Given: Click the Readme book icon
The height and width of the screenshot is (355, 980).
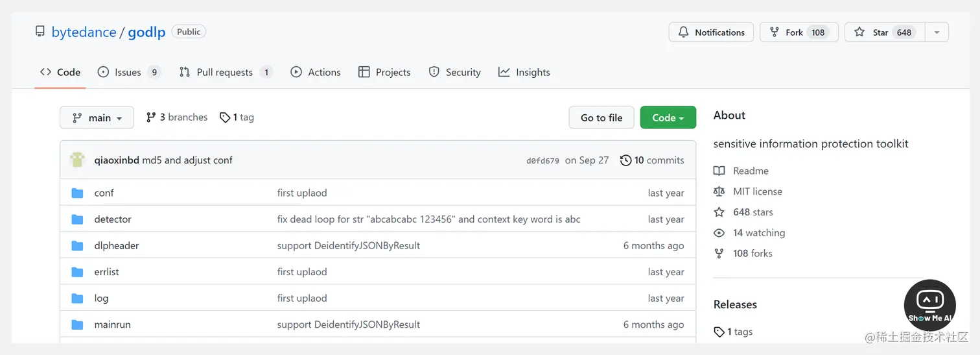Looking at the screenshot, I should click(719, 171).
